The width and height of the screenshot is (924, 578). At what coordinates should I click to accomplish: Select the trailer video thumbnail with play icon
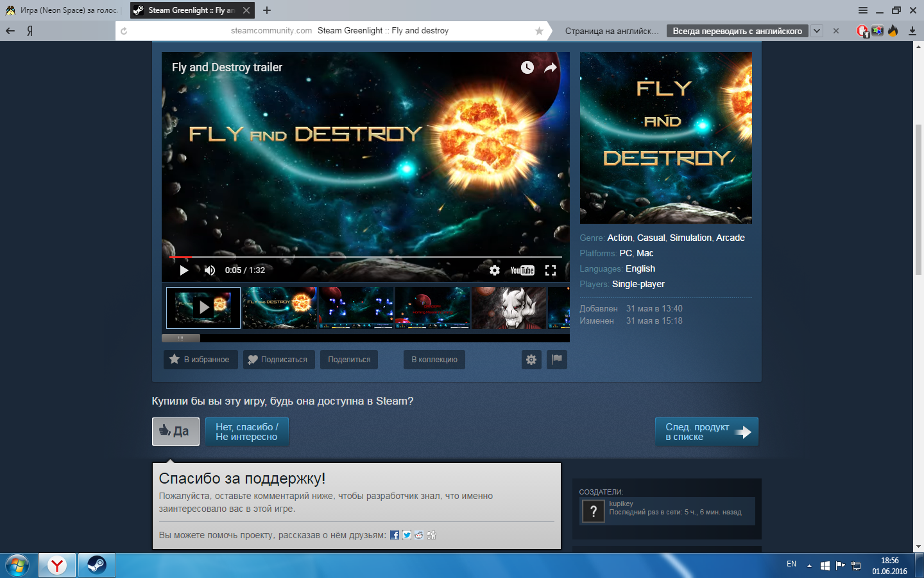click(203, 308)
